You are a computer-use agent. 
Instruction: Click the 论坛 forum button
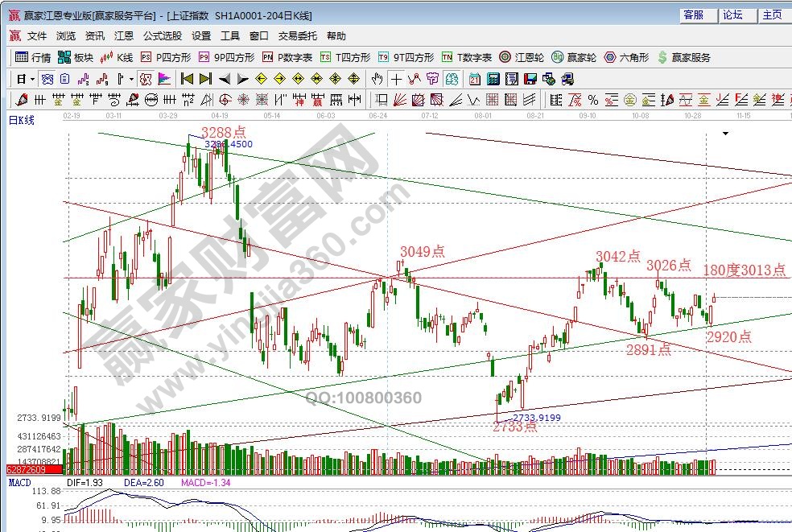pyautogui.click(x=732, y=14)
